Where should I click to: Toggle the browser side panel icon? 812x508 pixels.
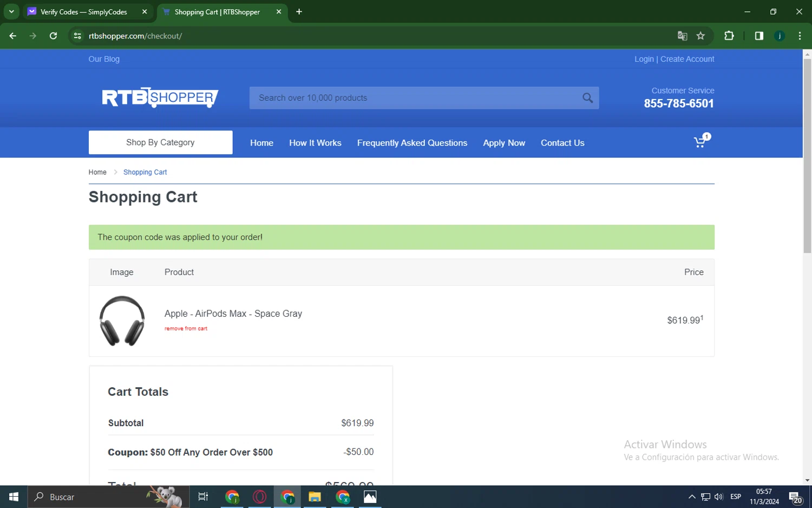click(759, 36)
